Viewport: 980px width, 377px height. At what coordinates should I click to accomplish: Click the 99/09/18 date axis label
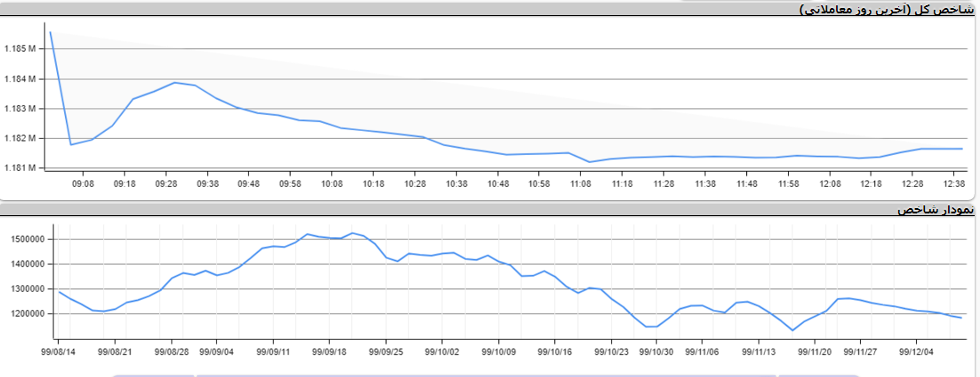click(330, 351)
